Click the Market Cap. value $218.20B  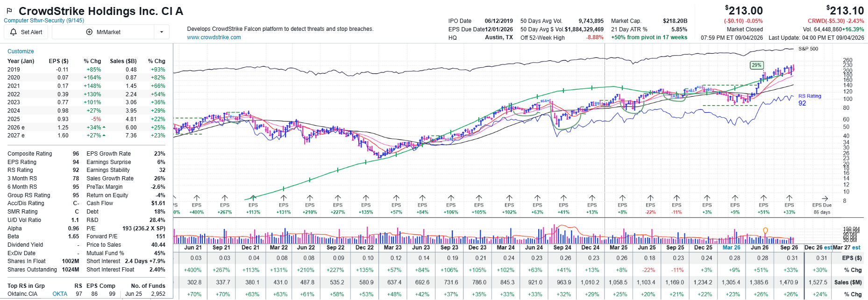[675, 21]
